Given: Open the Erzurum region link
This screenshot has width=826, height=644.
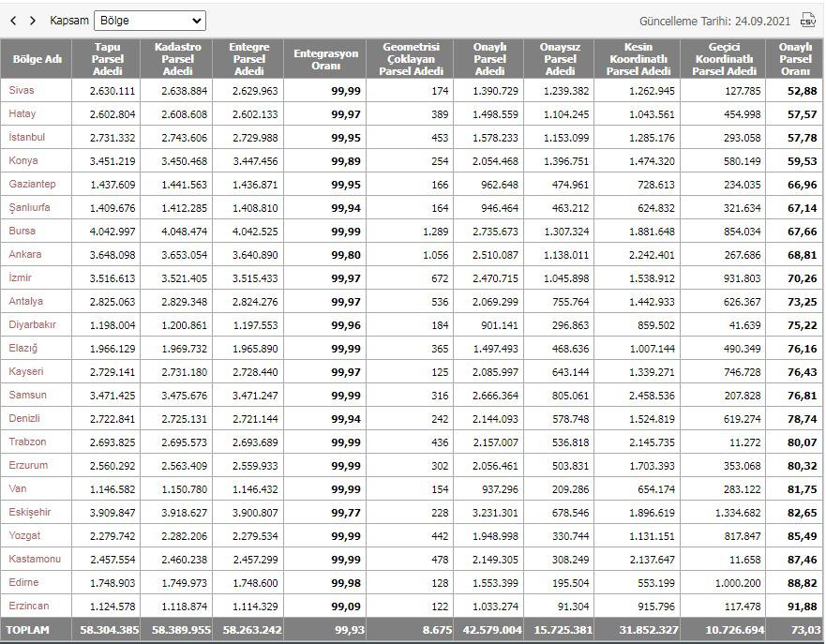Looking at the screenshot, I should 28,465.
